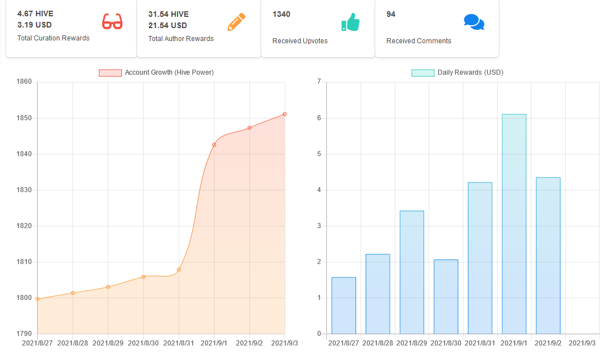Screen dimensions: 610x364
Task: Click the Account Growth (Hive Power) legend label
Action: [169, 72]
